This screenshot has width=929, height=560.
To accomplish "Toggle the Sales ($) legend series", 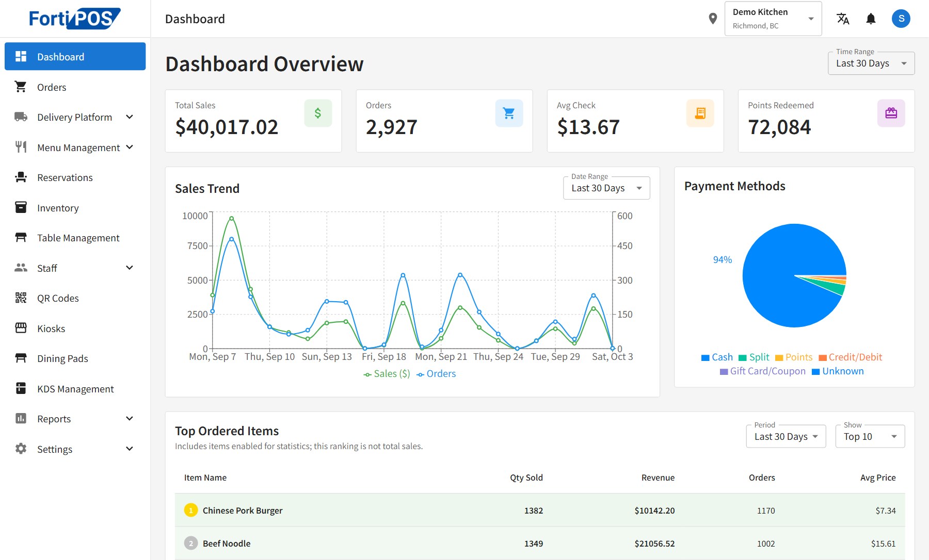I will 387,374.
